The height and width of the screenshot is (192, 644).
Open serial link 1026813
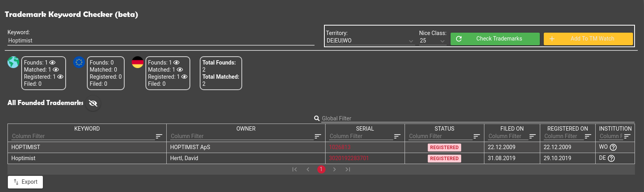pyautogui.click(x=340, y=147)
